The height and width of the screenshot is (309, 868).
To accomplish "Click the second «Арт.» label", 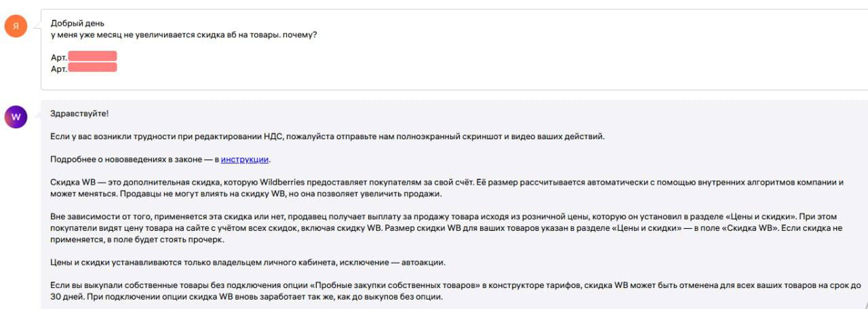I will point(59,69).
